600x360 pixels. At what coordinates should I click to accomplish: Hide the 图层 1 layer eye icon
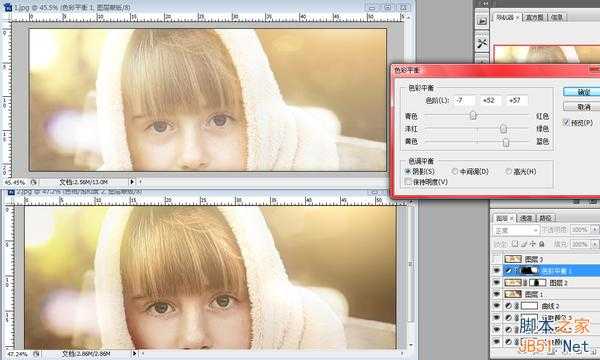497,294
